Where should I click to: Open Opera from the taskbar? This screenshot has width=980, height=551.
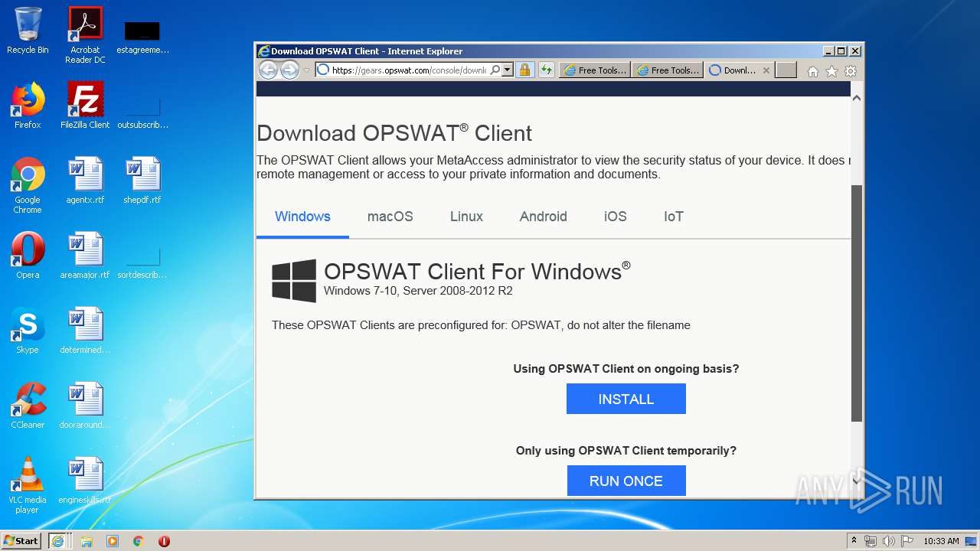tap(164, 541)
